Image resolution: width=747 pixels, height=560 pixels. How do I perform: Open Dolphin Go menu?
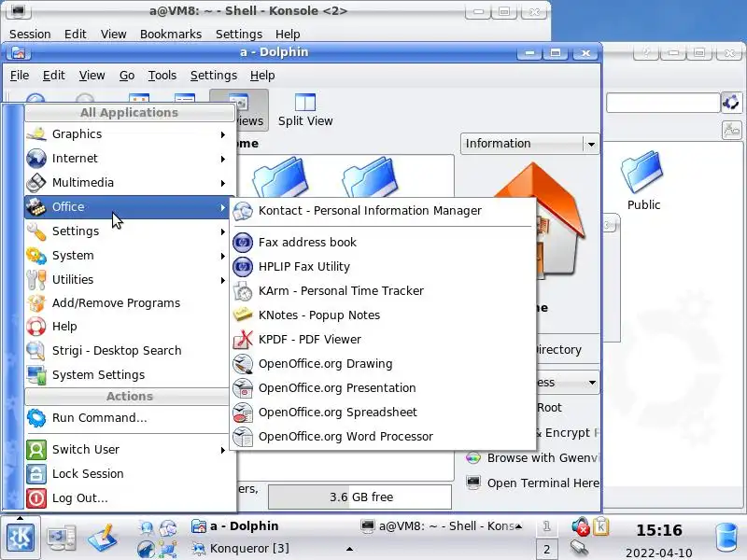point(127,76)
